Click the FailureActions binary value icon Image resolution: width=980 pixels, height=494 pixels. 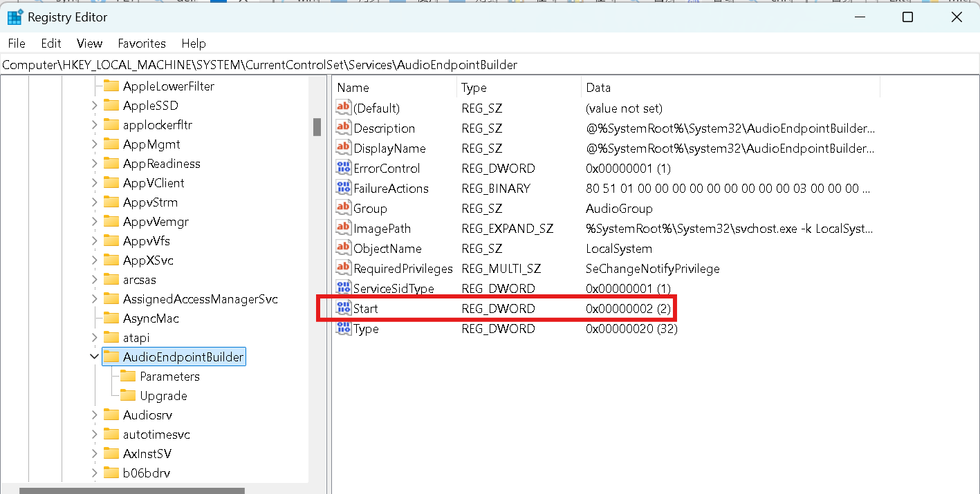pyautogui.click(x=344, y=188)
